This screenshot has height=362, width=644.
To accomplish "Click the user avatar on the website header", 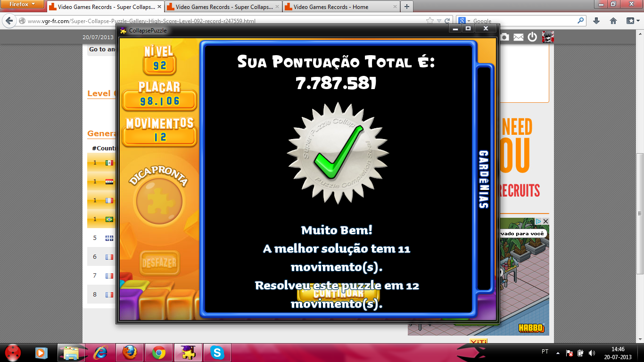I will (x=548, y=37).
